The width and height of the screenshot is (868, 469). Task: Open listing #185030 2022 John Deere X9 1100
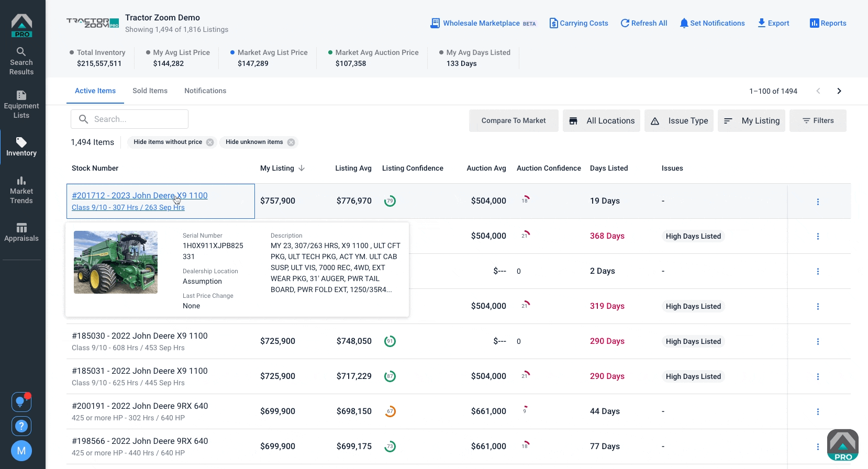coord(140,336)
